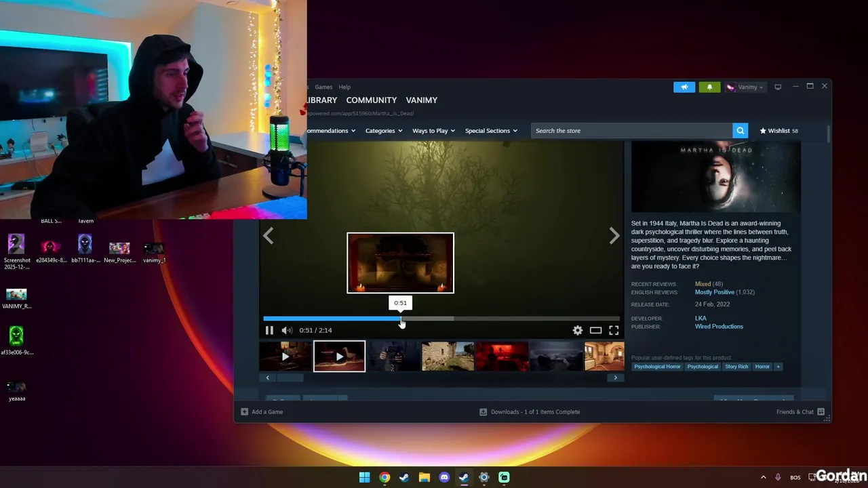
Task: Open the LIBRARY tab in Steam
Action: 321,100
